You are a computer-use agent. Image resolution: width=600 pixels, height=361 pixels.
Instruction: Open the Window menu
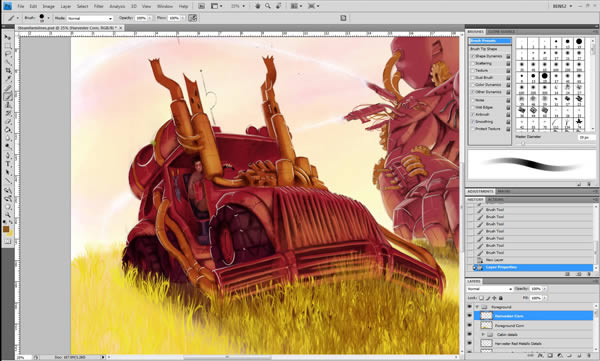(x=165, y=6)
